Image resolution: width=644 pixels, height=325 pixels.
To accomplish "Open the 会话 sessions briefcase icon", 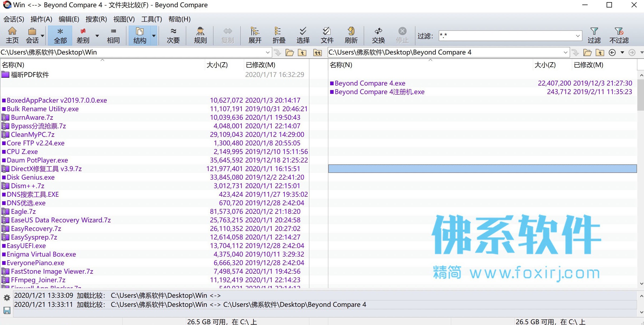I will point(32,35).
